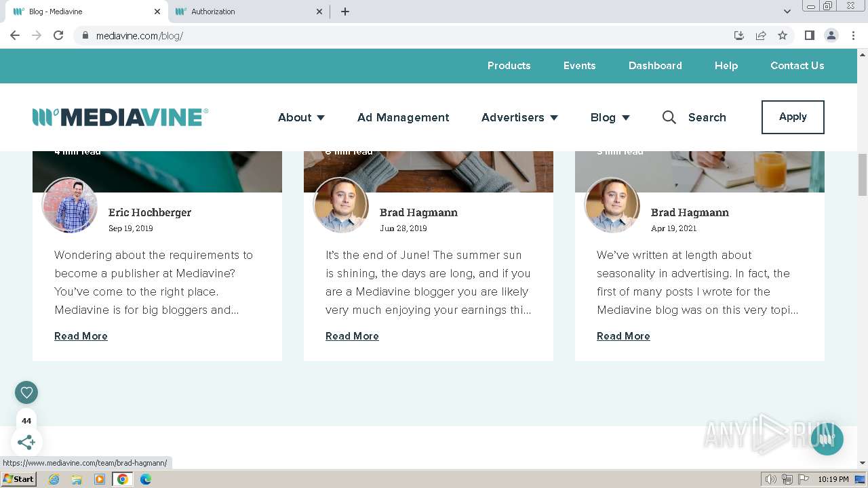Open the browser side panel icon
Viewport: 868px width, 488px height.
pyautogui.click(x=809, y=35)
